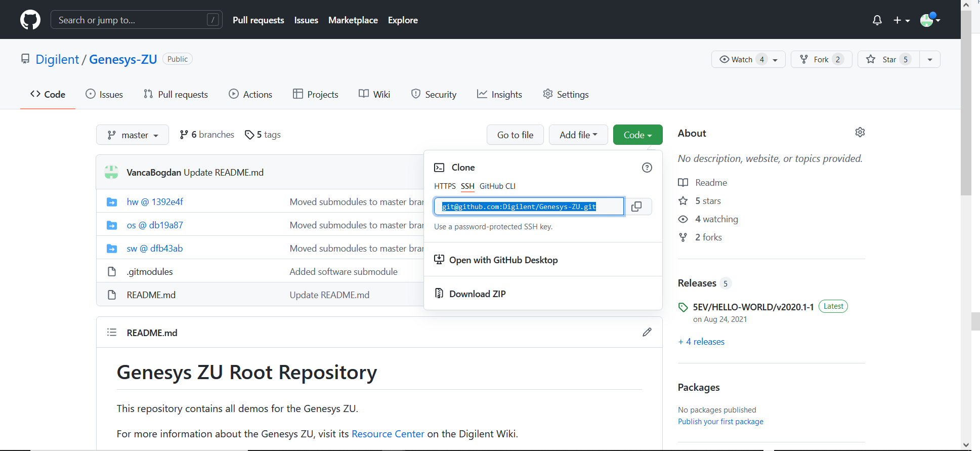Open the .gitmodules file

[x=150, y=272]
